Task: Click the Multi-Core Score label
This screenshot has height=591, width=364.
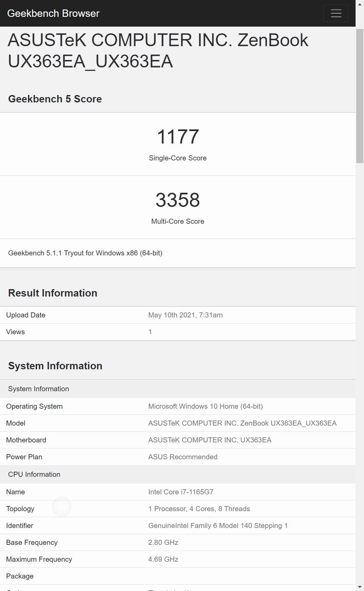Action: (178, 221)
